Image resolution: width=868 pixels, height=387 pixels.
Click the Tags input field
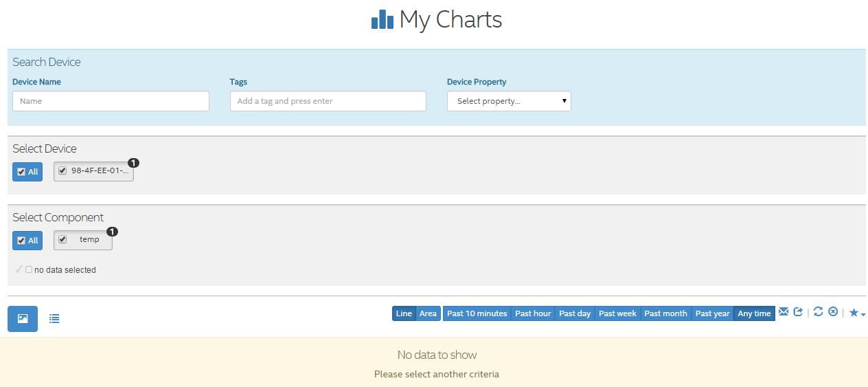[328, 101]
